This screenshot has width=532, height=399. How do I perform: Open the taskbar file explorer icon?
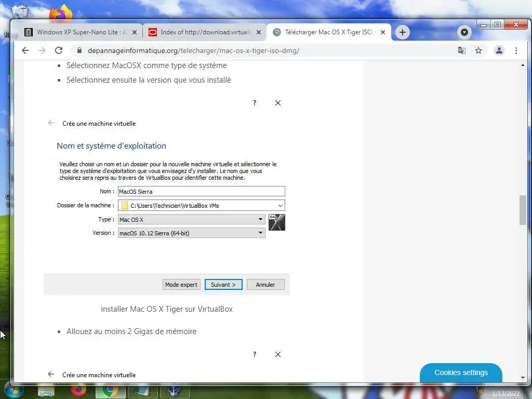point(46,392)
